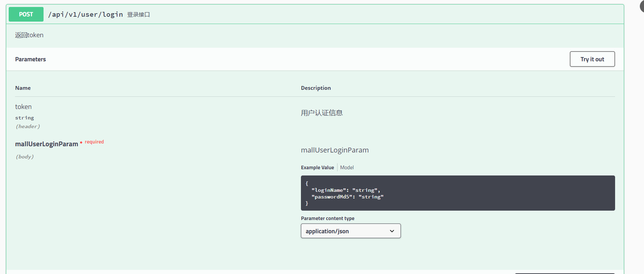
Task: Click the mallUserLoginParam parameter name
Action: coord(47,144)
